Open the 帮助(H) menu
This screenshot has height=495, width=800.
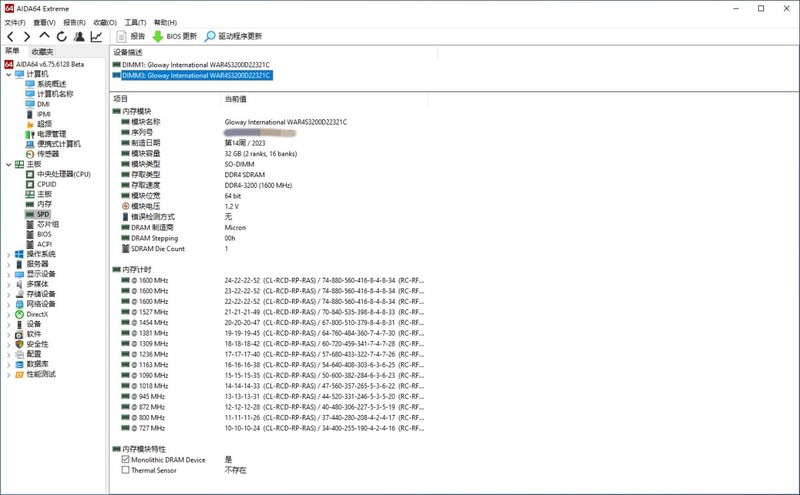(165, 22)
